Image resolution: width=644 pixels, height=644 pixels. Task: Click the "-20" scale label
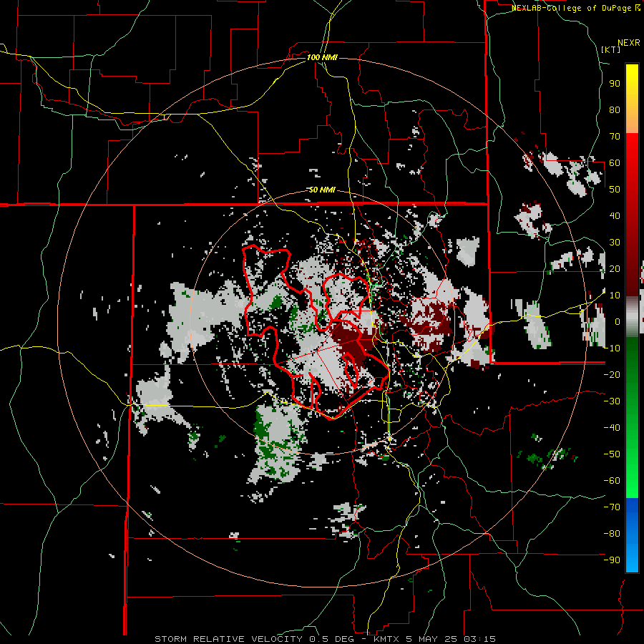[x=612, y=374]
